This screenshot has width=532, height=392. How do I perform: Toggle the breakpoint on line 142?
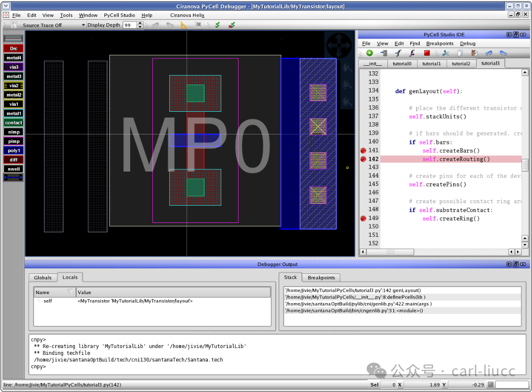[363, 159]
